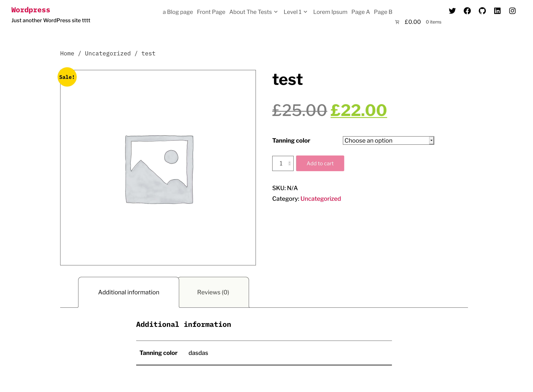Click the shopping cart icon in the header
533x392 pixels.
[397, 22]
